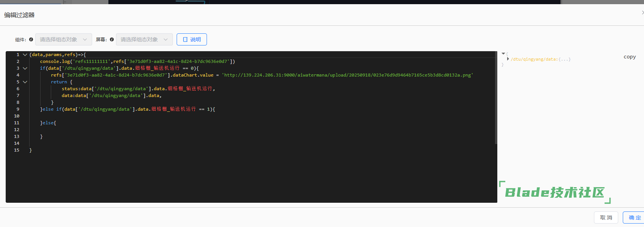Click the 说明 button

(192, 39)
